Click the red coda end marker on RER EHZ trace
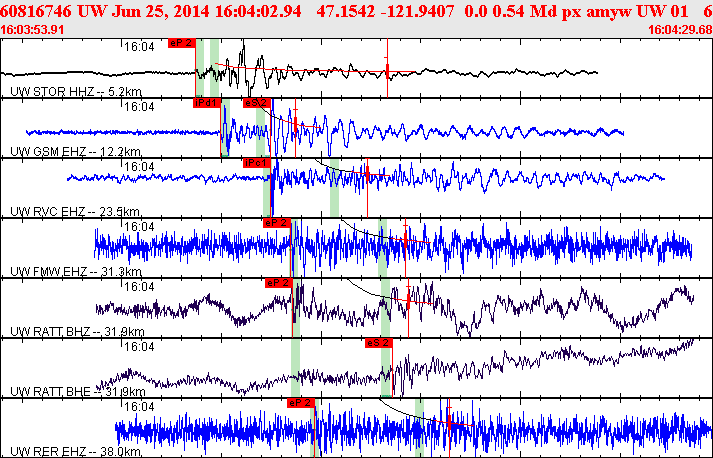Screen dimensions: 713x458 tap(449, 423)
